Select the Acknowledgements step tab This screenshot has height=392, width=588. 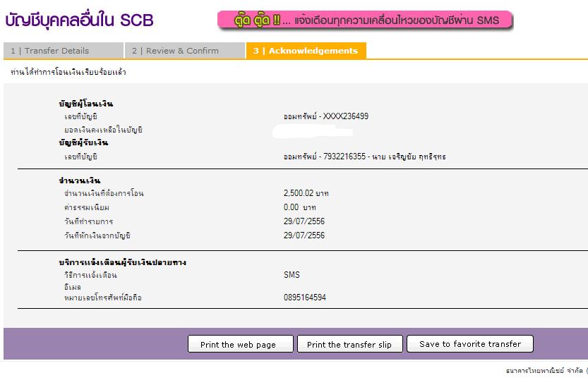306,51
